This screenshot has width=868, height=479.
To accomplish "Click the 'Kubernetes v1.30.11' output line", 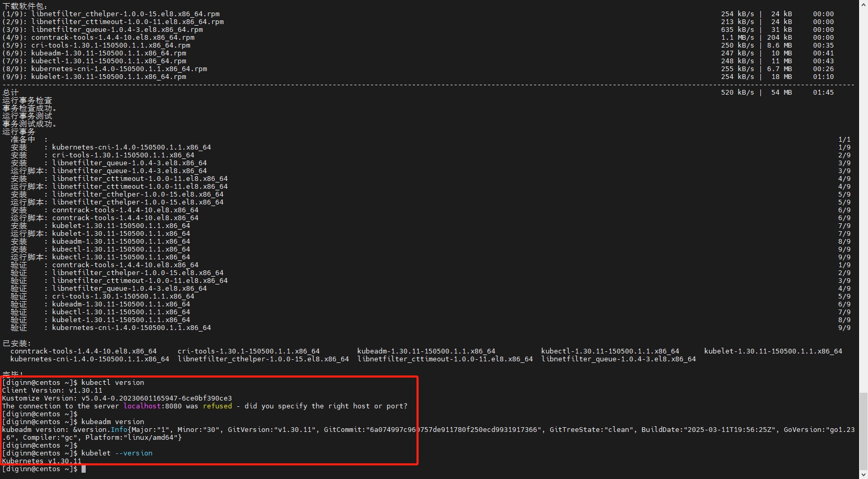I will point(42,461).
